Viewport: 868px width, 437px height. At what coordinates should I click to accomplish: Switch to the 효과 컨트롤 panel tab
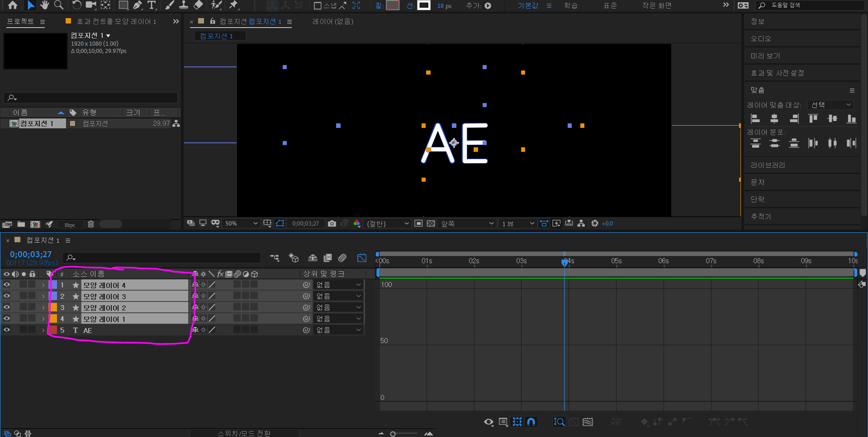click(116, 21)
